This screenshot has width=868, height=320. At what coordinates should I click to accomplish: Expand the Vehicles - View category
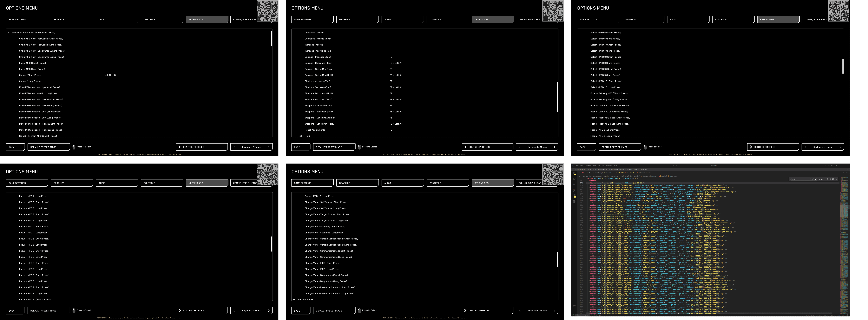(294, 299)
